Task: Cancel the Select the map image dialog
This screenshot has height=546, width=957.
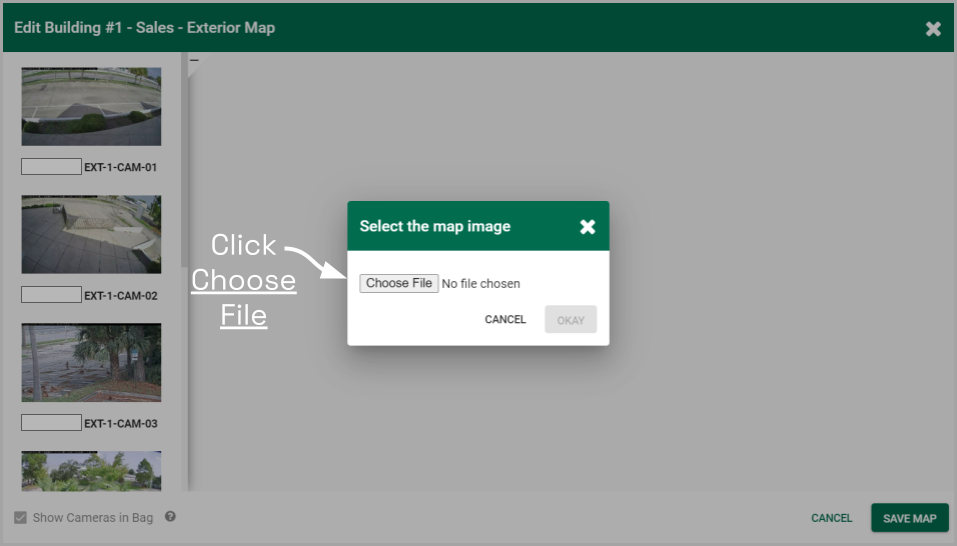Action: coord(505,319)
